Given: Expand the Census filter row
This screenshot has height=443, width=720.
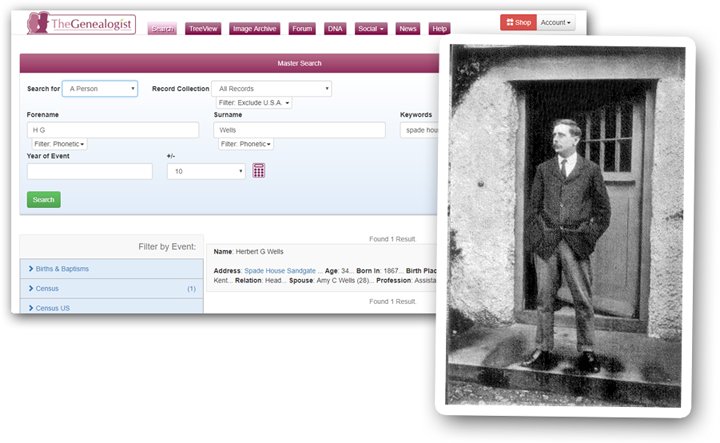Looking at the screenshot, I should [x=112, y=288].
